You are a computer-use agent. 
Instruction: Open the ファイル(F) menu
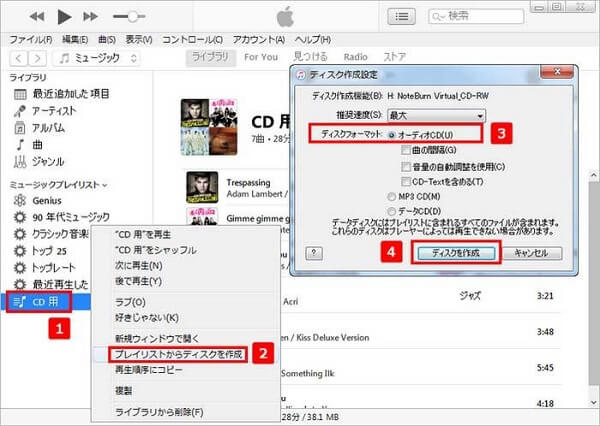pos(31,39)
